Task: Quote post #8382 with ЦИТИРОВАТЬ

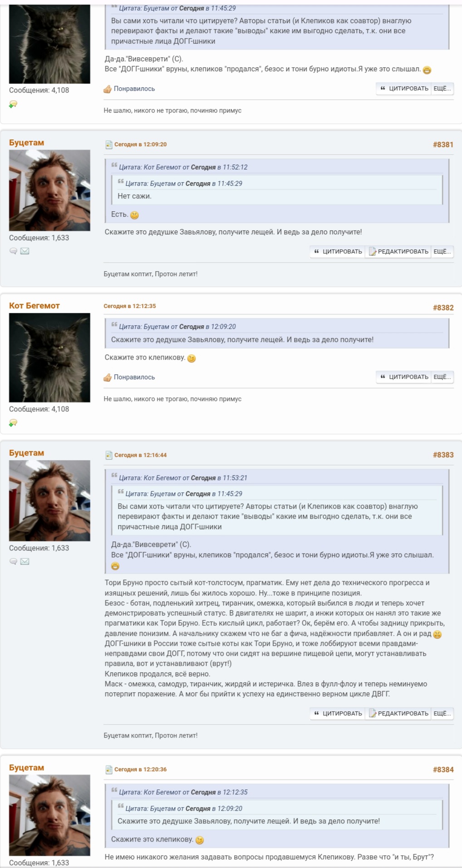Action: (x=404, y=377)
